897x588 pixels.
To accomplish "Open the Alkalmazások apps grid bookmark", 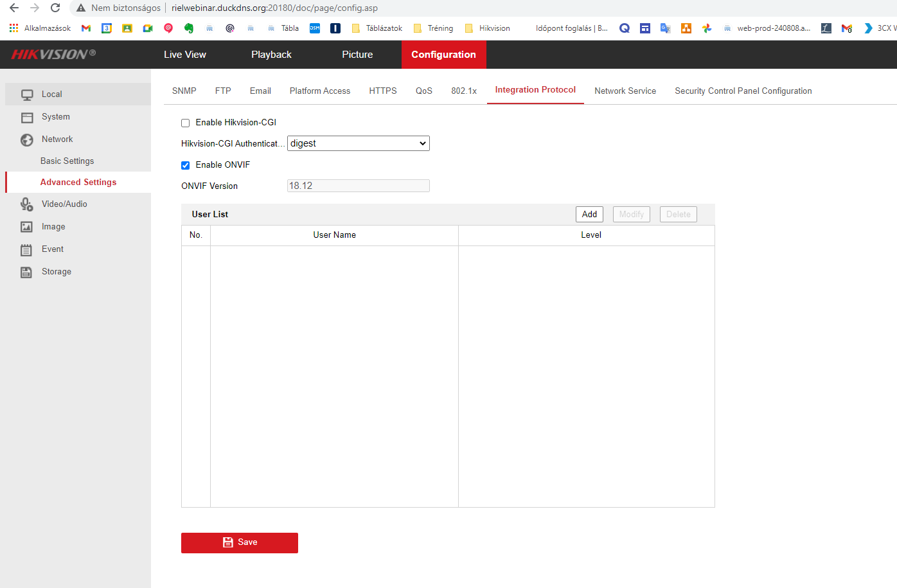I will click(x=40, y=28).
